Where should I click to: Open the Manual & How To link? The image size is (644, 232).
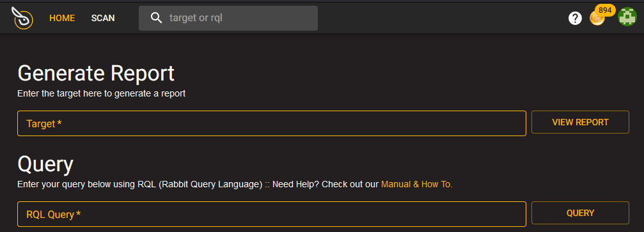[416, 184]
